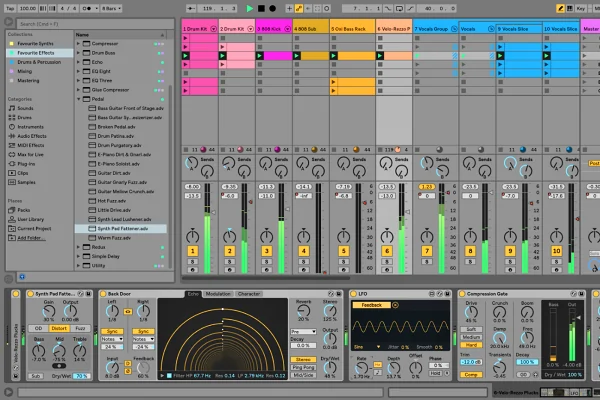Toggle Comp button in Compression Gate

[x=471, y=375]
